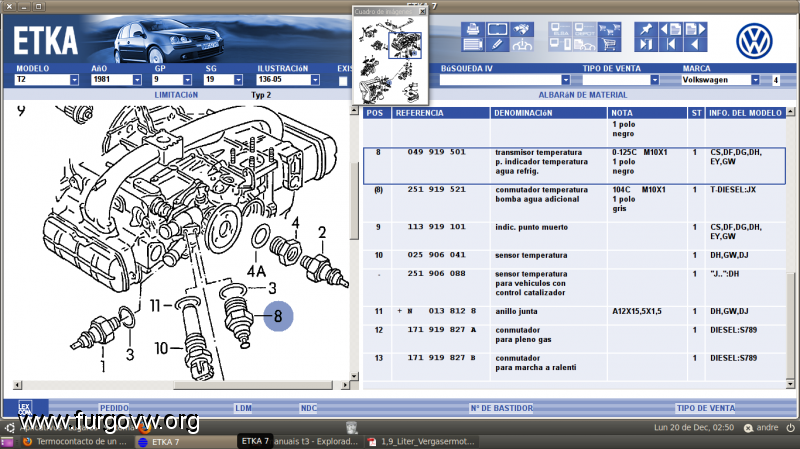Expand the GP dropdown showing 9
The width and height of the screenshot is (800, 449).
pos(187,80)
